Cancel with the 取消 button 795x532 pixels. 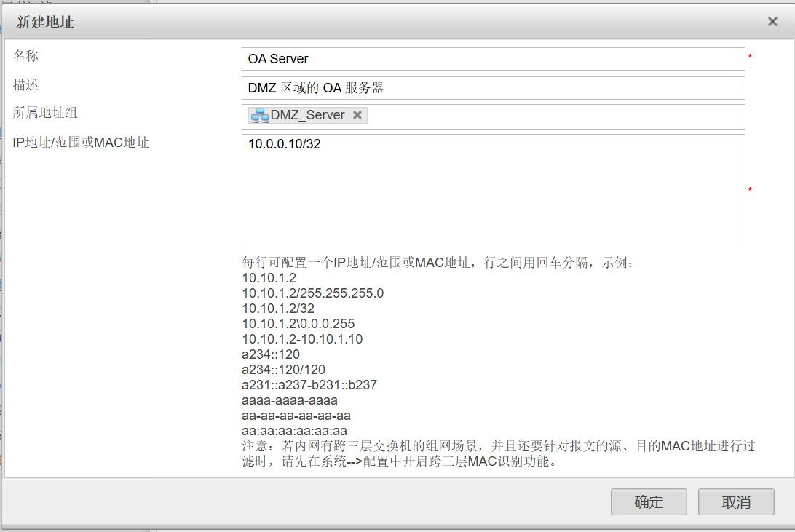pyautogui.click(x=736, y=501)
